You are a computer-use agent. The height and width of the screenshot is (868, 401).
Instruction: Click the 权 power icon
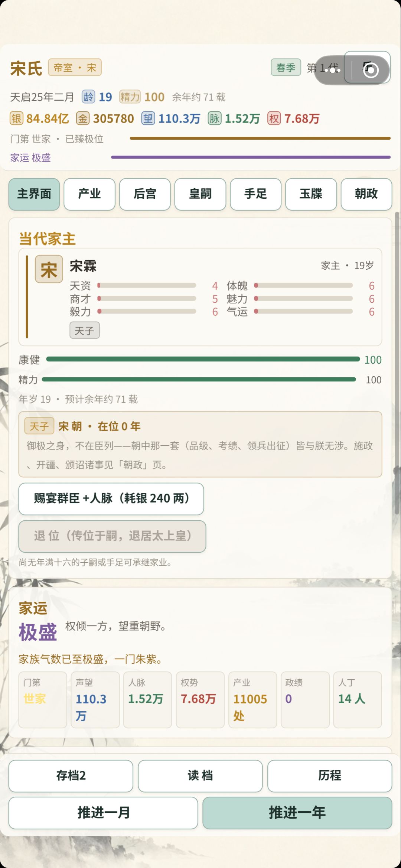274,118
